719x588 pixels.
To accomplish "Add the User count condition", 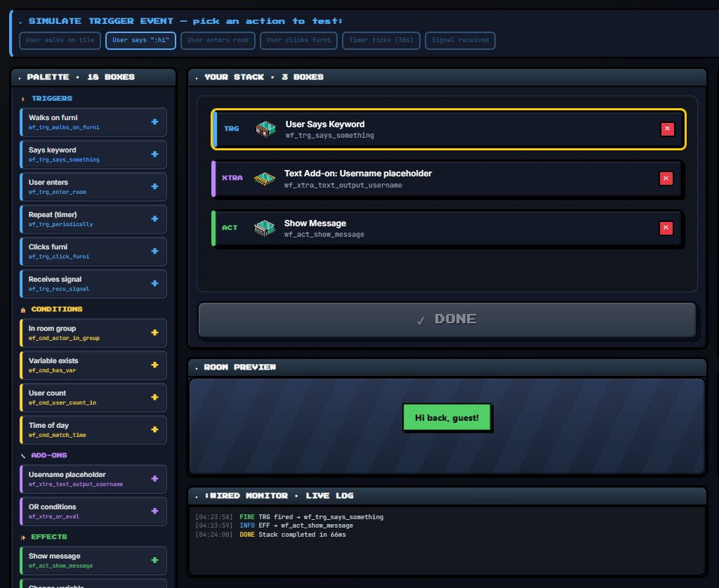I will coord(154,397).
